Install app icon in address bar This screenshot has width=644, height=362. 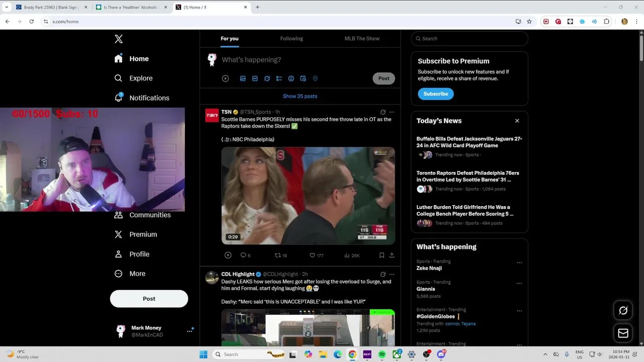[x=518, y=22]
